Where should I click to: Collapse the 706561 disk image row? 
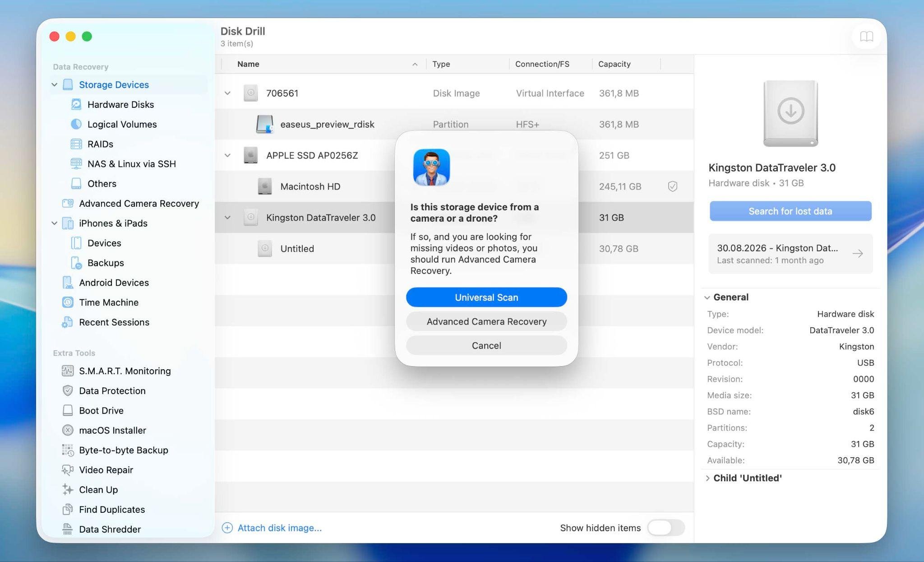(228, 93)
